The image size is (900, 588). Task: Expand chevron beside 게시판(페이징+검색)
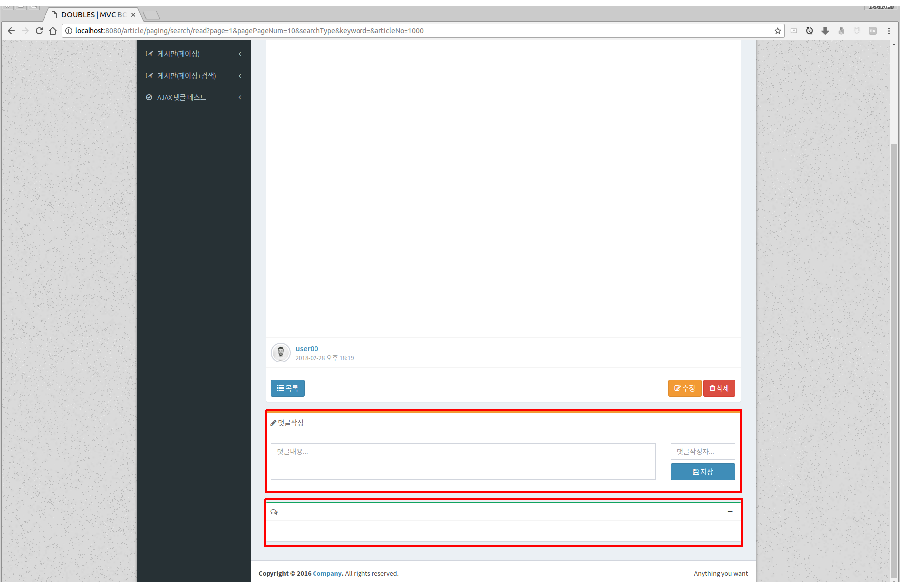click(240, 76)
